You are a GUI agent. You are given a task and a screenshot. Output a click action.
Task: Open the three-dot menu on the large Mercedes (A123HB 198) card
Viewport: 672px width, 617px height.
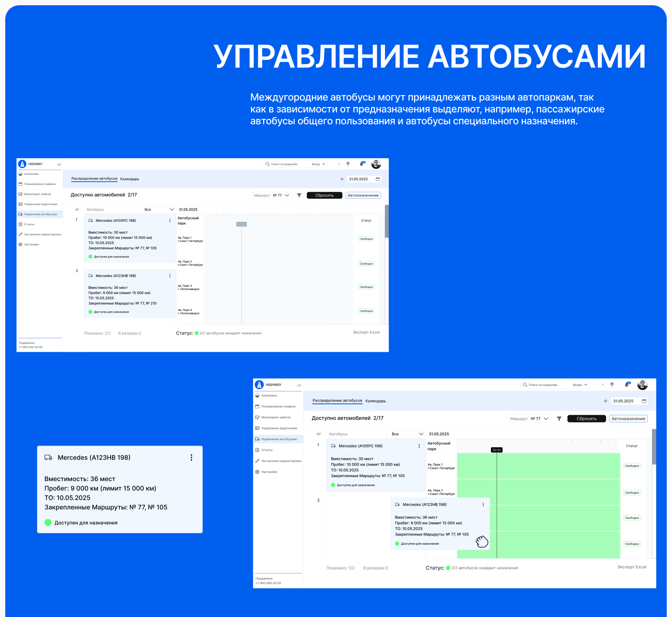click(x=191, y=458)
